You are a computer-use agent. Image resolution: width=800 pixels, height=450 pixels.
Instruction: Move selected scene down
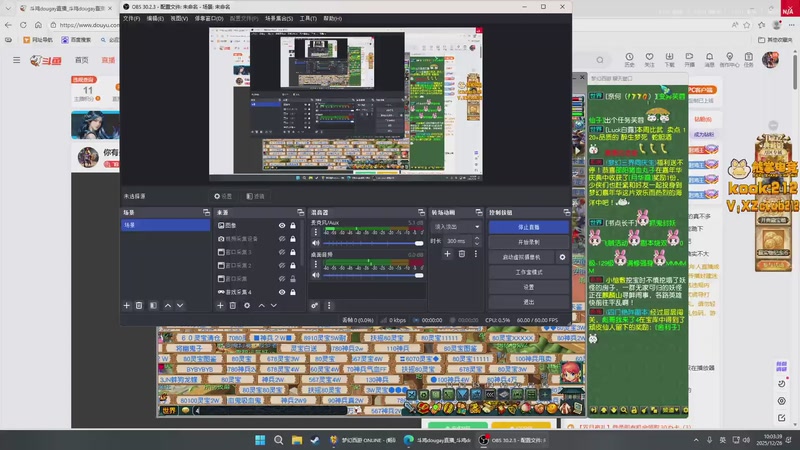click(x=180, y=306)
